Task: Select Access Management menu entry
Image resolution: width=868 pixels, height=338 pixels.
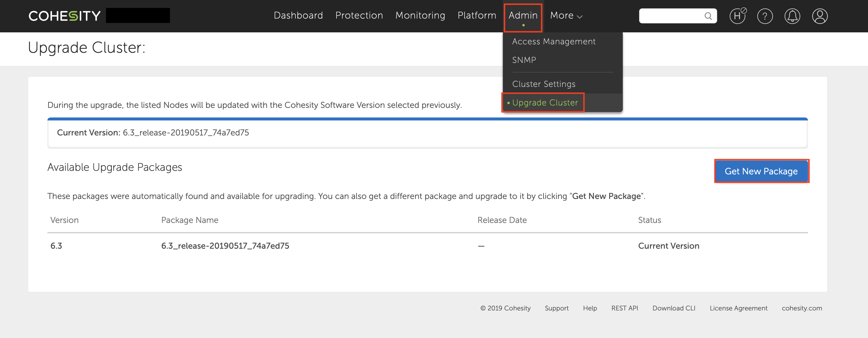Action: point(554,41)
